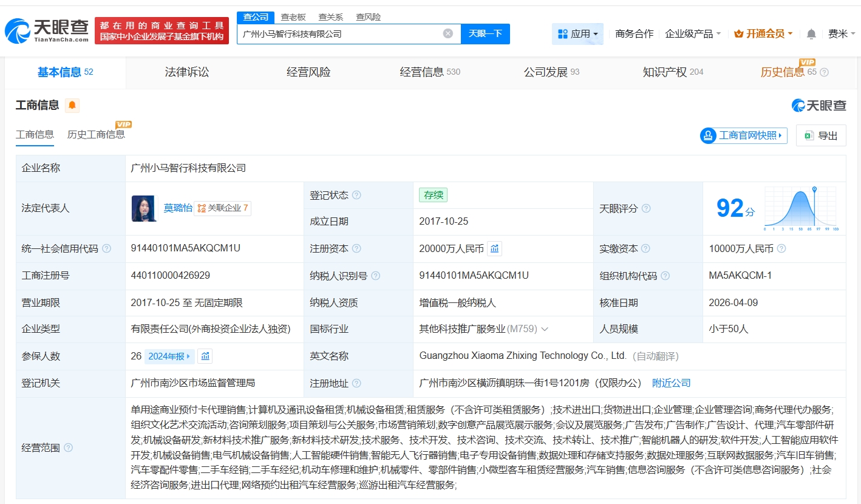The height and width of the screenshot is (504, 861).
Task: Open the 2024年报 year selector
Action: 169,356
